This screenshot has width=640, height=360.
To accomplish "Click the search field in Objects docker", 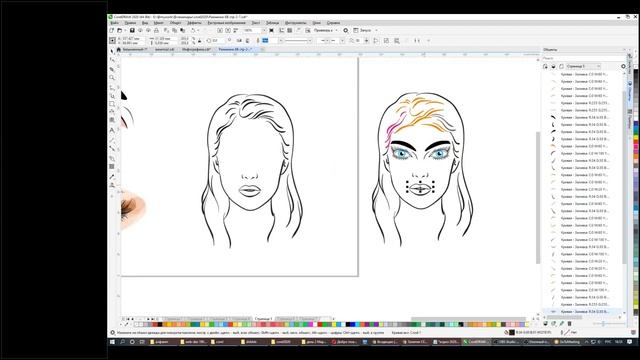I will [583, 58].
